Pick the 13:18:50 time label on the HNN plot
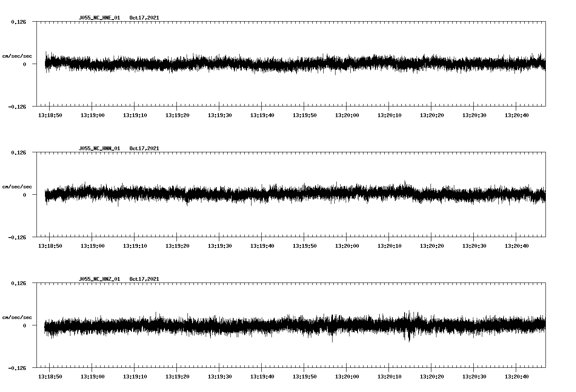Image resolution: width=576 pixels, height=392 pixels. 50,246
